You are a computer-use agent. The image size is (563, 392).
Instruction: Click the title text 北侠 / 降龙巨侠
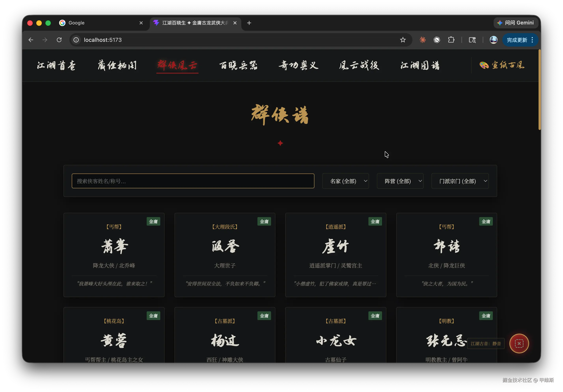pyautogui.click(x=446, y=265)
